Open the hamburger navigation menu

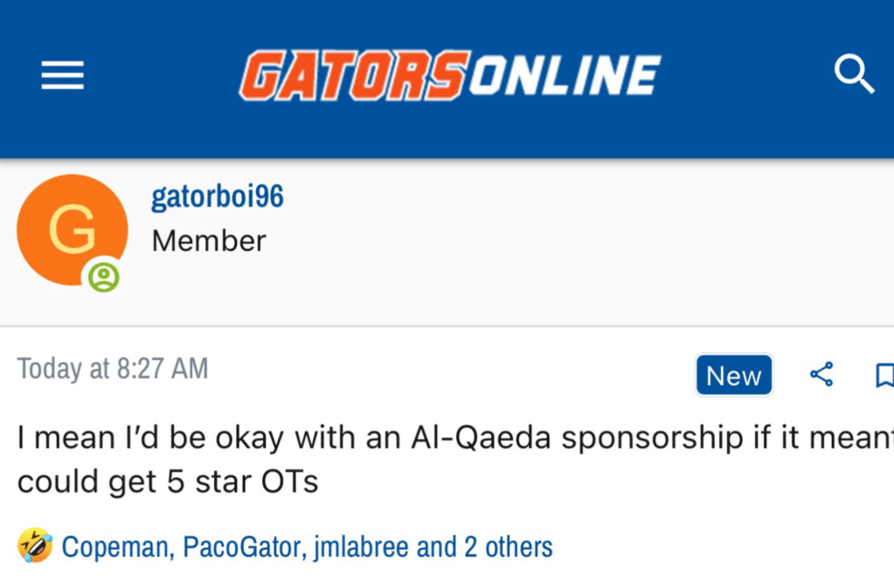point(63,76)
